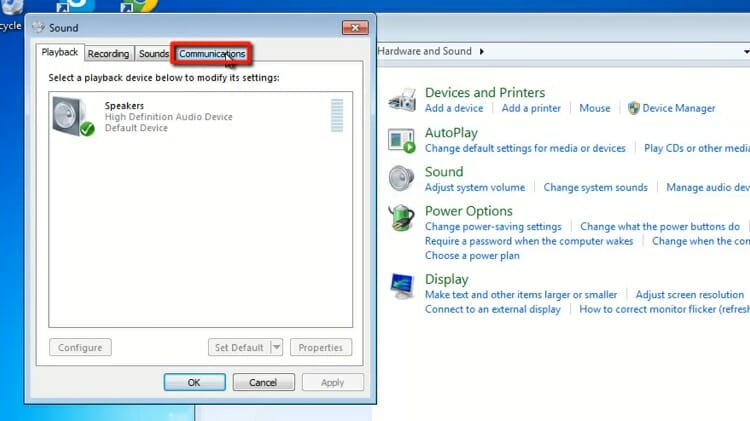Open the Sounds tab
This screenshot has height=421, width=750.
click(x=154, y=54)
